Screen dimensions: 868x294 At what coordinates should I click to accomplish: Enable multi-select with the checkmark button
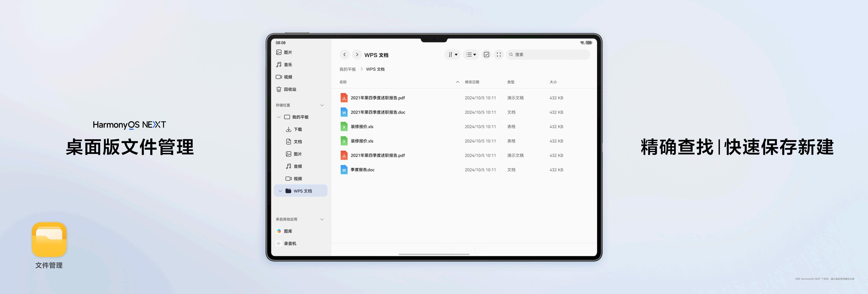[486, 55]
